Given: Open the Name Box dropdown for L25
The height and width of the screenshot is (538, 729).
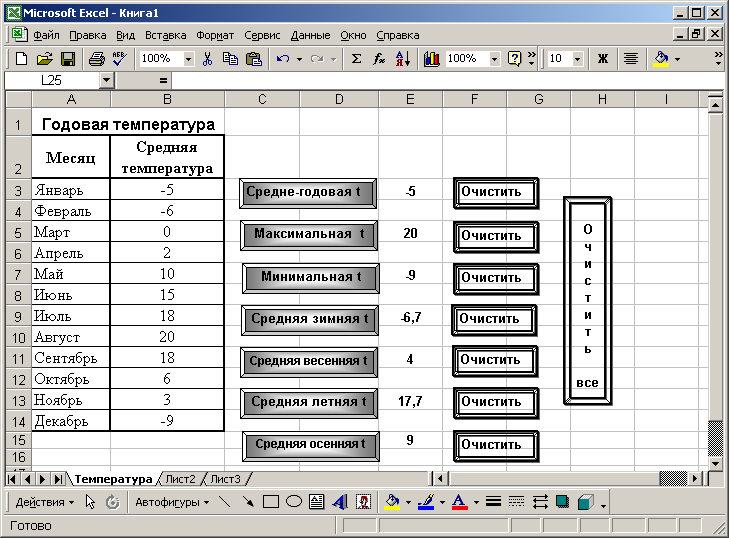Looking at the screenshot, I should (106, 80).
